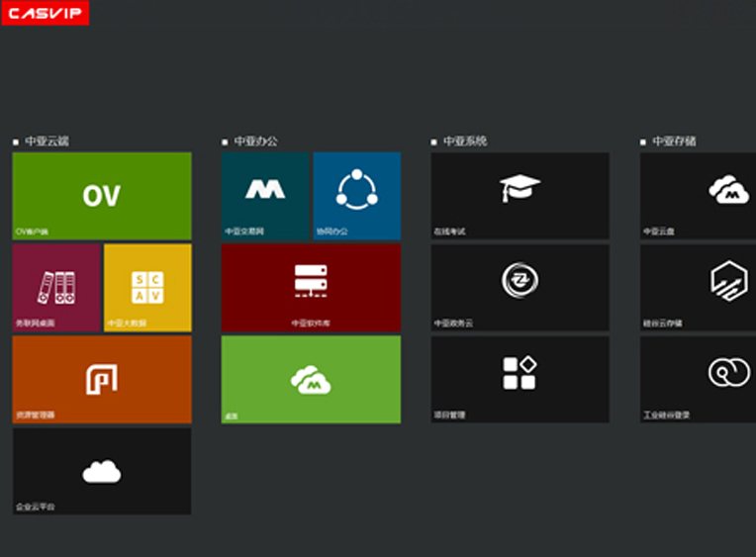This screenshot has height=557, width=756.
Task: Open the blue 协同办公 collaboration tile
Action: click(x=356, y=196)
